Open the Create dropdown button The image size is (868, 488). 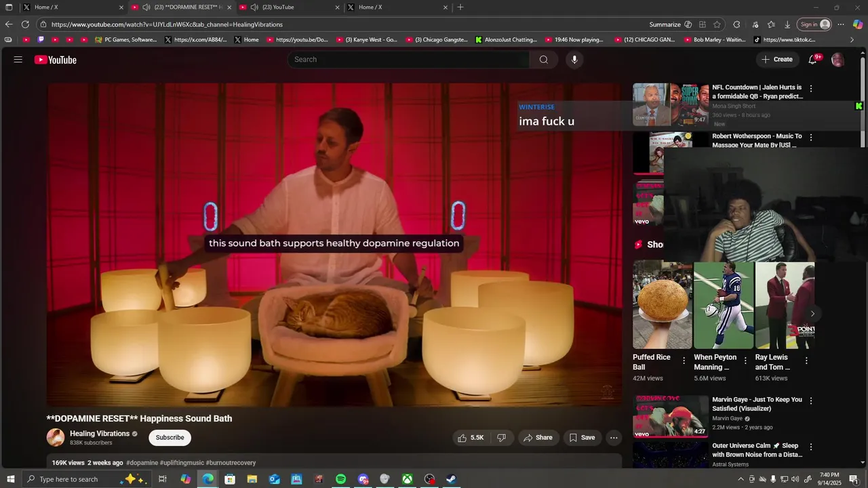pyautogui.click(x=777, y=60)
